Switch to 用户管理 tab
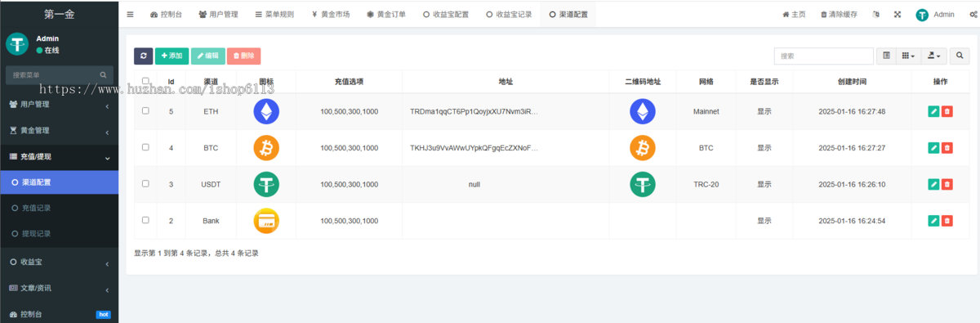 coord(217,15)
